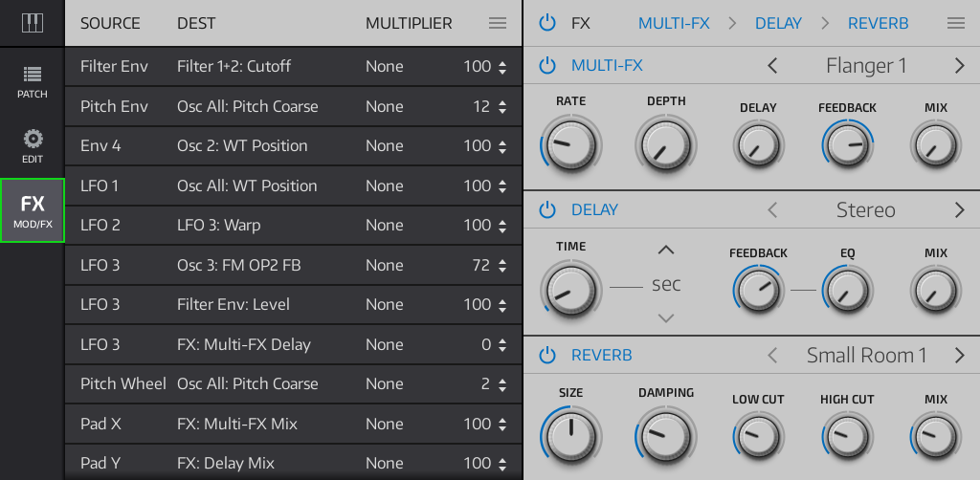Click the Reverb MIX knob
Screen dimensions: 980x480
point(936,436)
